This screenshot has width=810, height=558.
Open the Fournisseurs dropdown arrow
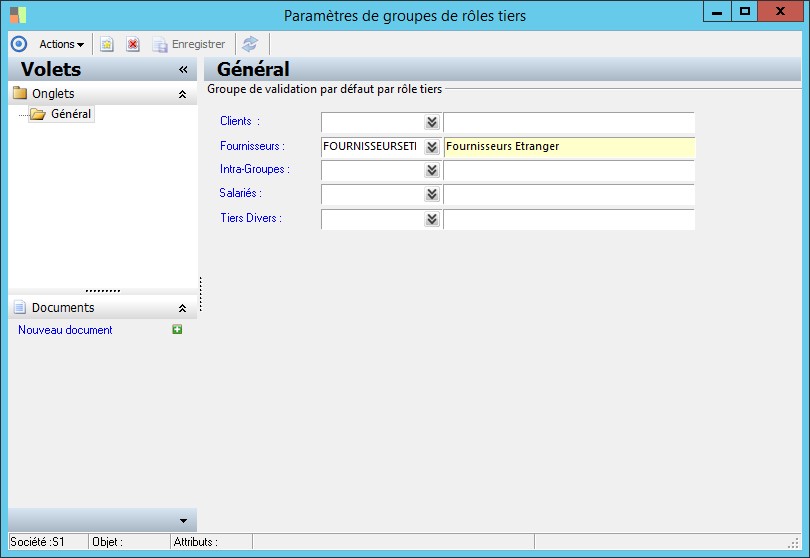[432, 147]
